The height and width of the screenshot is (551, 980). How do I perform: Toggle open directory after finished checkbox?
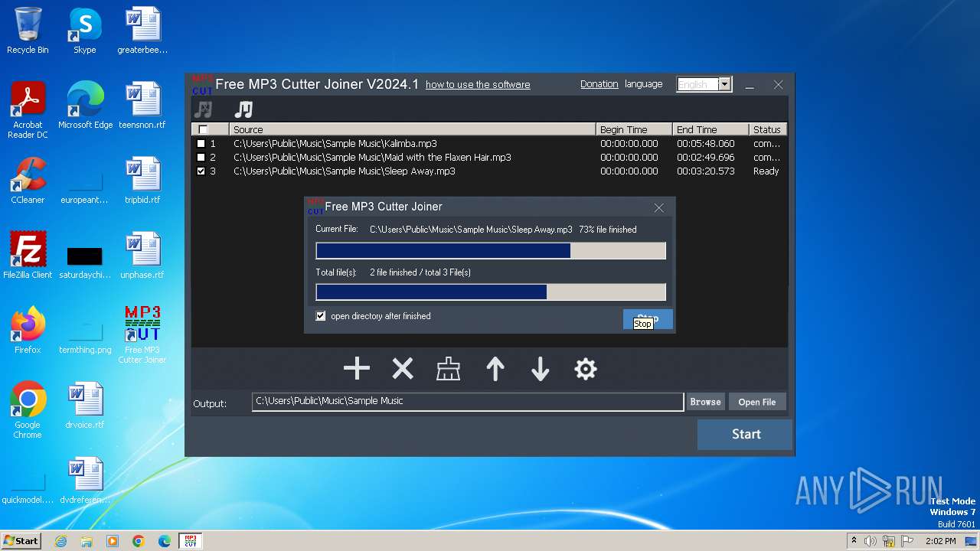(321, 316)
